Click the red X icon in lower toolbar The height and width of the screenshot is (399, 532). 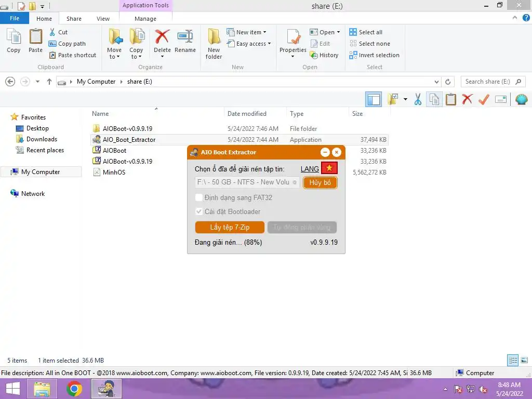point(467,99)
